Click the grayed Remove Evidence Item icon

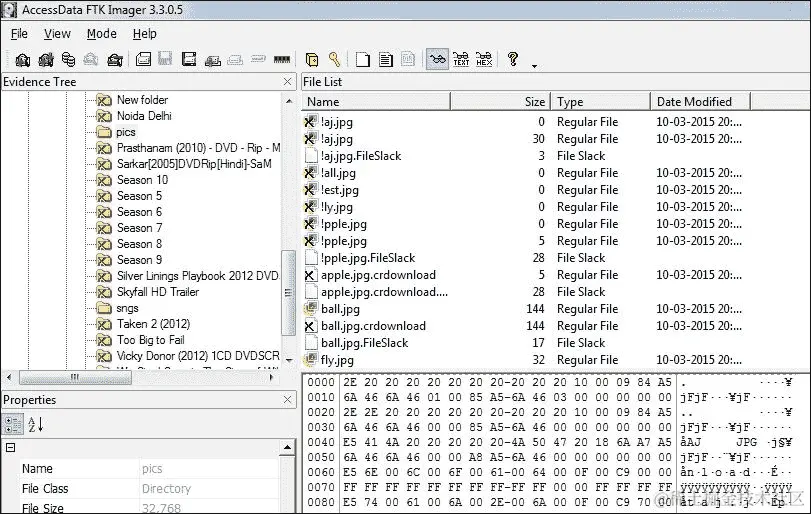91,60
